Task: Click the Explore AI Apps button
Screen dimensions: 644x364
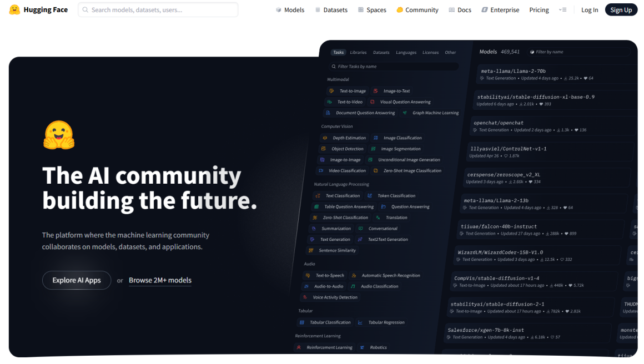Action: [77, 280]
